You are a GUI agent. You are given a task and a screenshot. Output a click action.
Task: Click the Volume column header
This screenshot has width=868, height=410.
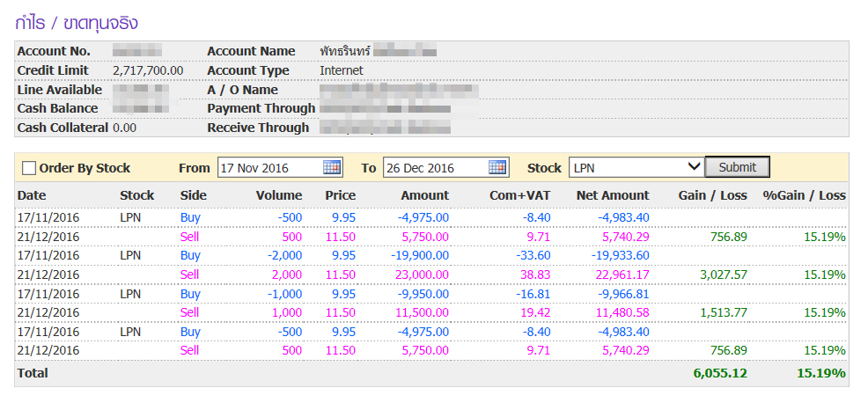pos(278,195)
